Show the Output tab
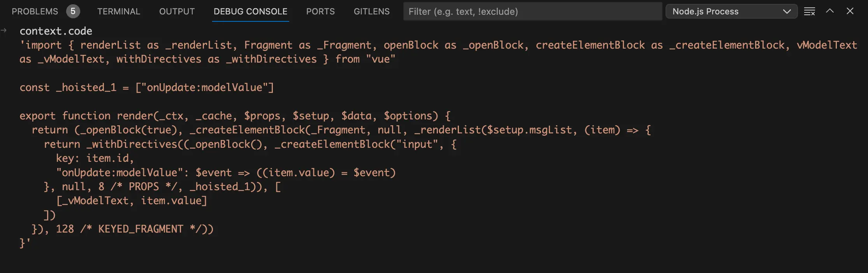This screenshot has width=868, height=273. 177,11
